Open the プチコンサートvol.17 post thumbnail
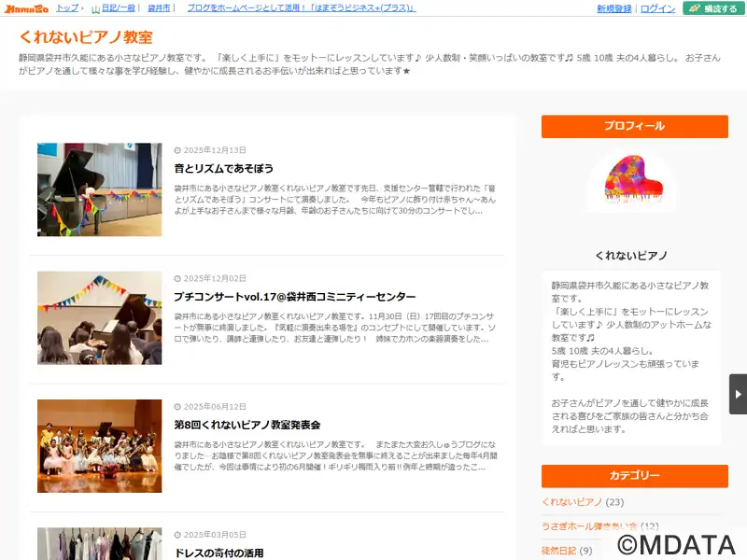 (x=100, y=318)
